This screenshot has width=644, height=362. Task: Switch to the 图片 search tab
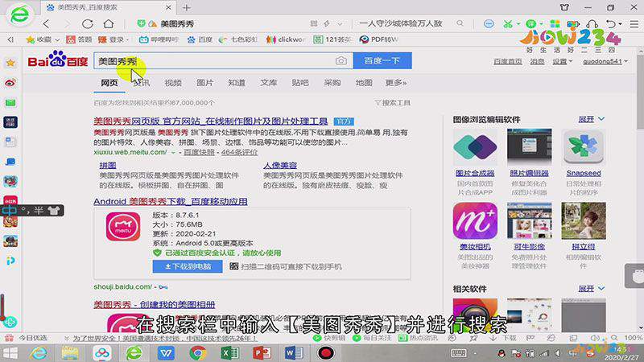click(x=204, y=83)
